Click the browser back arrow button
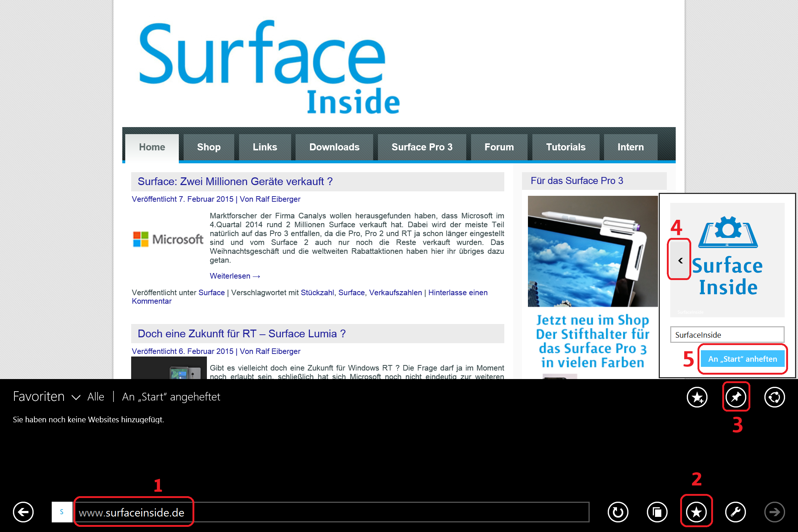Screen dimensions: 798x532 [x=23, y=512]
